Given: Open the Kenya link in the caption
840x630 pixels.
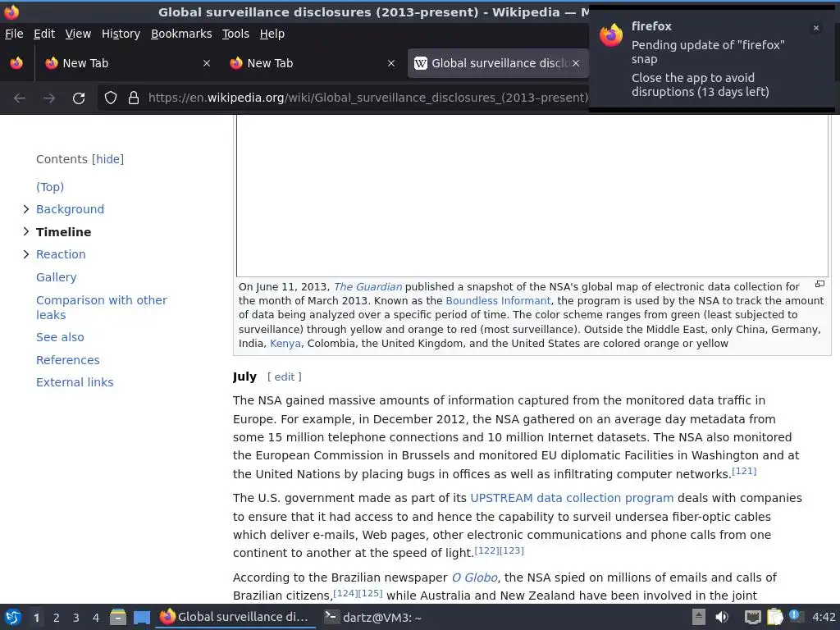Looking at the screenshot, I should coord(285,344).
